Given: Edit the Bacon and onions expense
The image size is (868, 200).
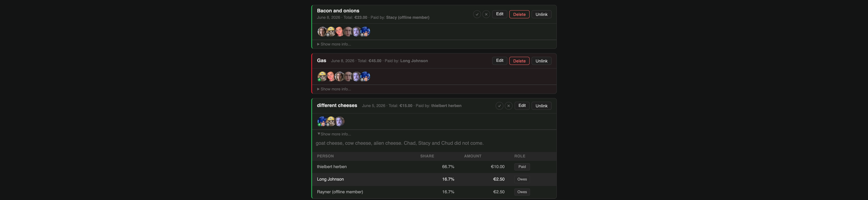Looking at the screenshot, I should tap(500, 14).
